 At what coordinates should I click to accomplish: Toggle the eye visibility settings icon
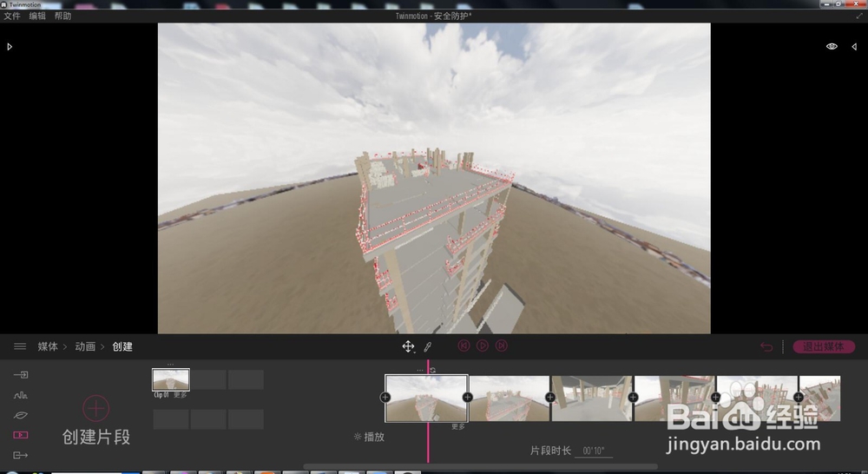(832, 47)
